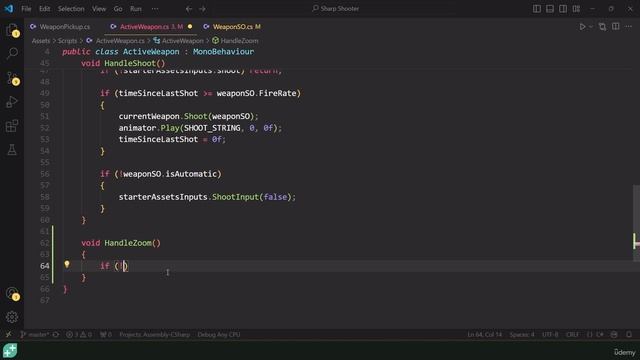Screen dimensions: 640x360
Task: Toggle the primary side bar layout
Action: [537, 9]
